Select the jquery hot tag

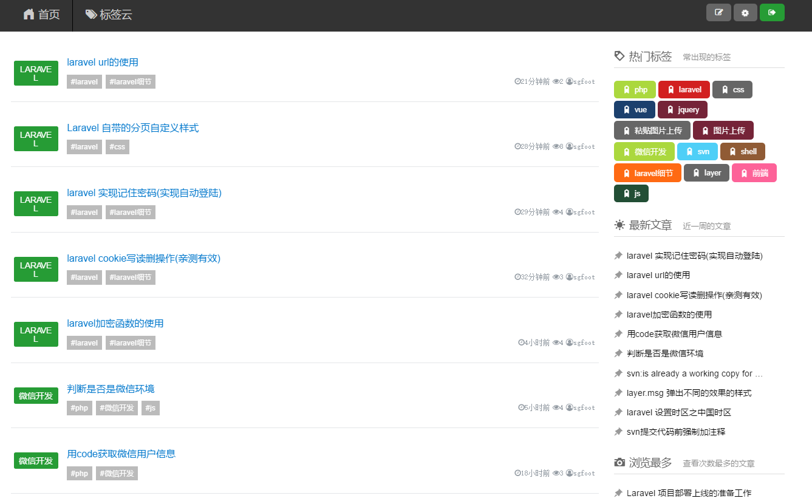pos(683,110)
